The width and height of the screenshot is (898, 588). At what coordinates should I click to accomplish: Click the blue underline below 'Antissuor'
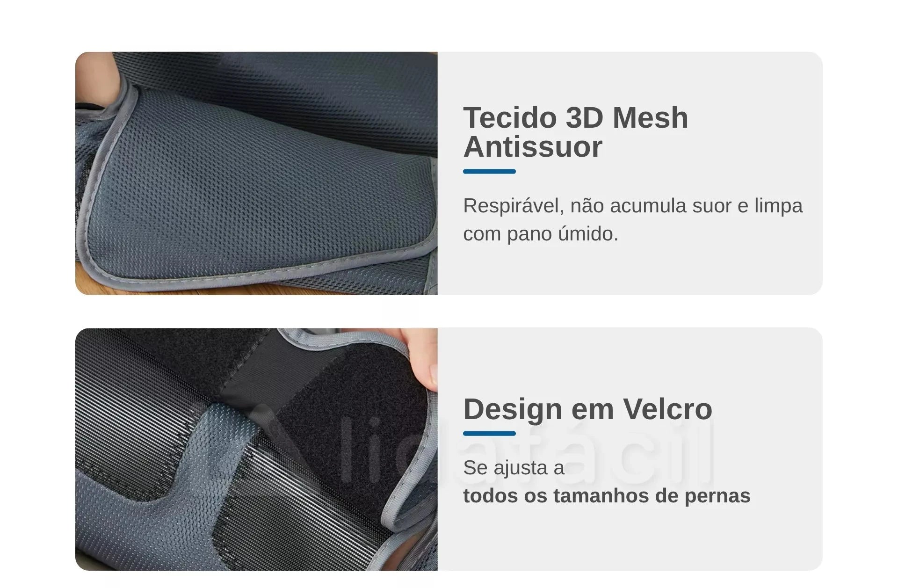coord(489,172)
